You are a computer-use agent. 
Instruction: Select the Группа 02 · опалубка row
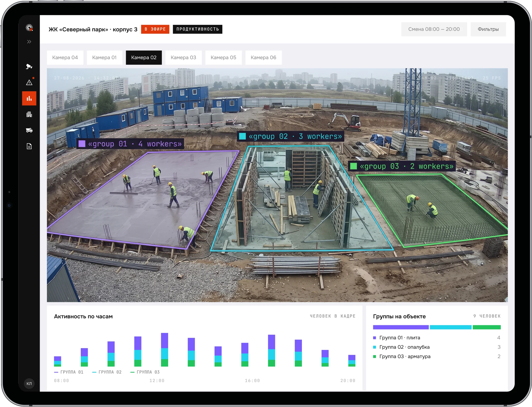pyautogui.click(x=437, y=347)
